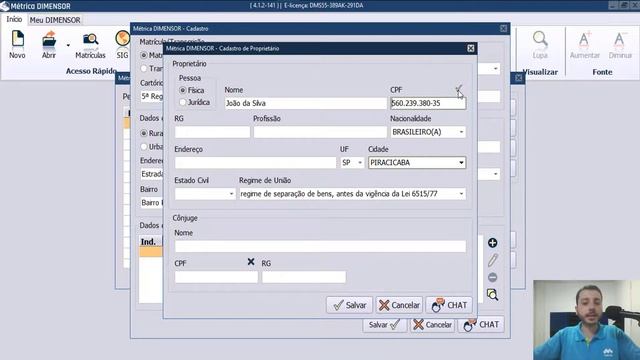Click the Cônjuge RG input field

(x=304, y=277)
